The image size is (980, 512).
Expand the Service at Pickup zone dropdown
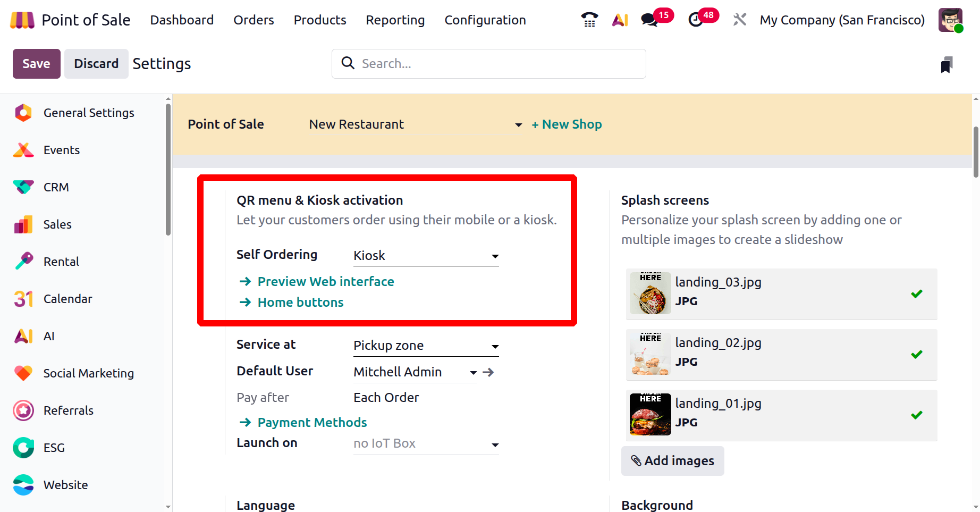(426, 346)
